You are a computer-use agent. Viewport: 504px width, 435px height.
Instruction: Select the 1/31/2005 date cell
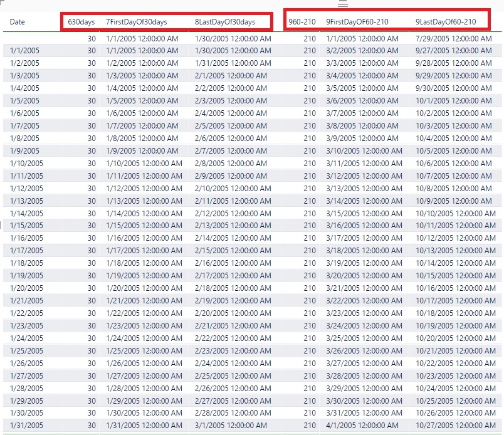point(26,426)
